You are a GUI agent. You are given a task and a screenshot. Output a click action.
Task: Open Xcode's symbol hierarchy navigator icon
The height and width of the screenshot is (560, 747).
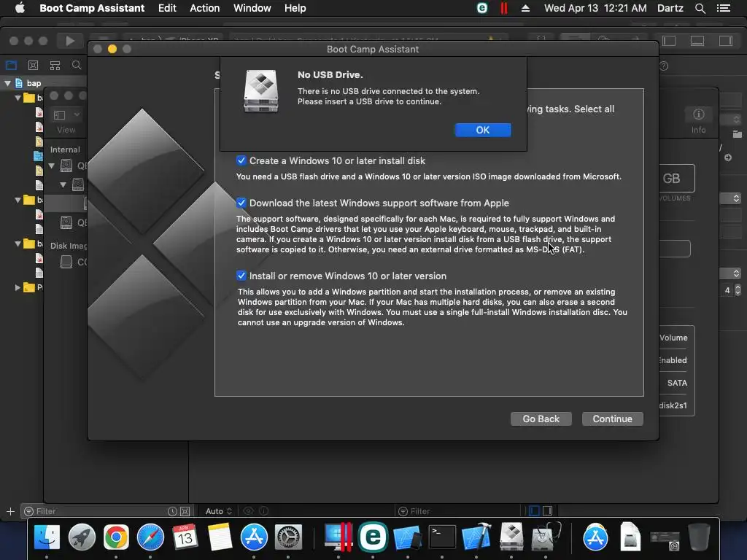click(x=55, y=65)
